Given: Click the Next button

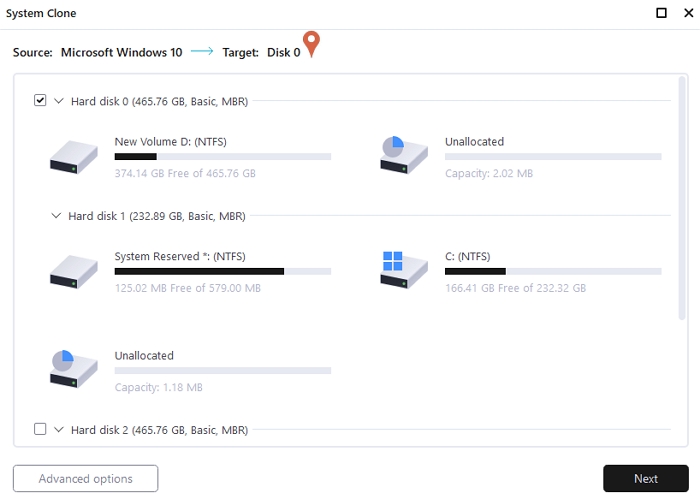Looking at the screenshot, I should [x=646, y=478].
